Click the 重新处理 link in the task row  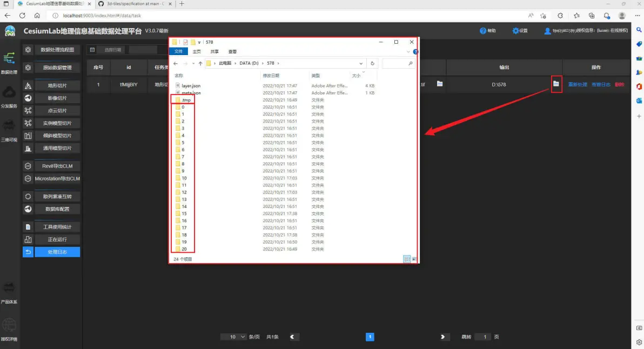(578, 85)
